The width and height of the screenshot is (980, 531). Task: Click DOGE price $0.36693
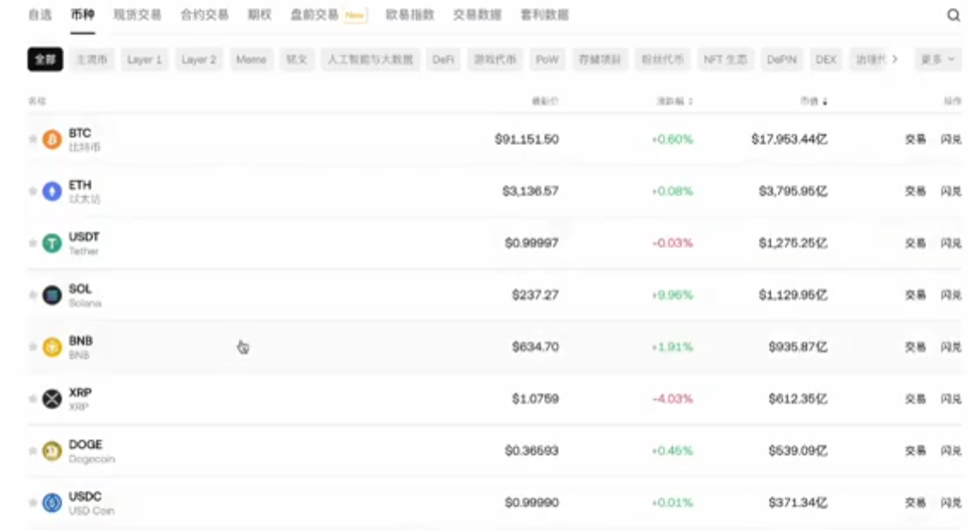coord(532,450)
